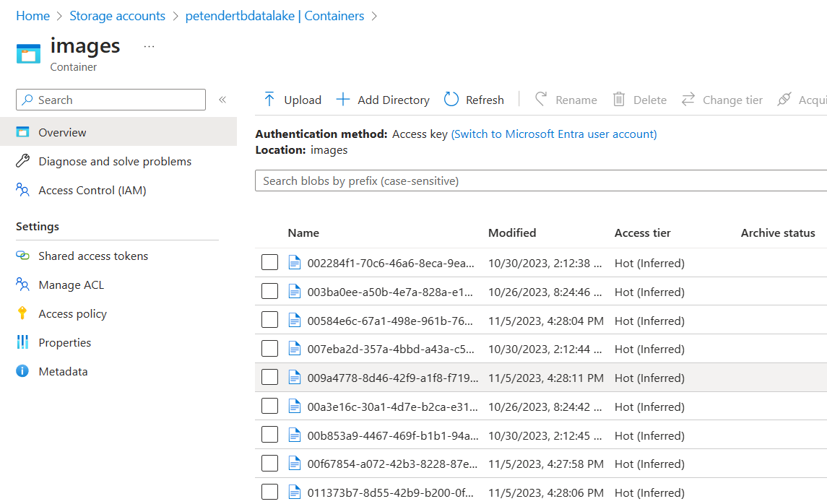Switch to Microsoft Entra user account
Screen dimensions: 827x504
pos(554,134)
